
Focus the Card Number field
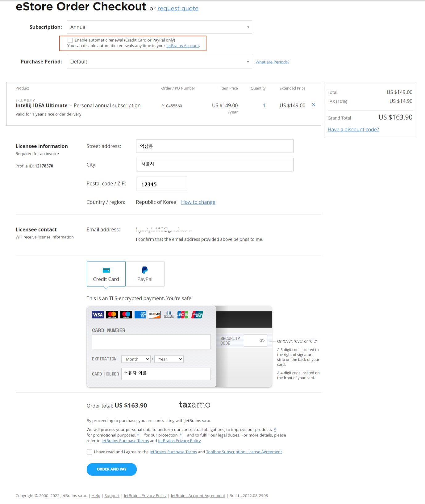coord(151,342)
